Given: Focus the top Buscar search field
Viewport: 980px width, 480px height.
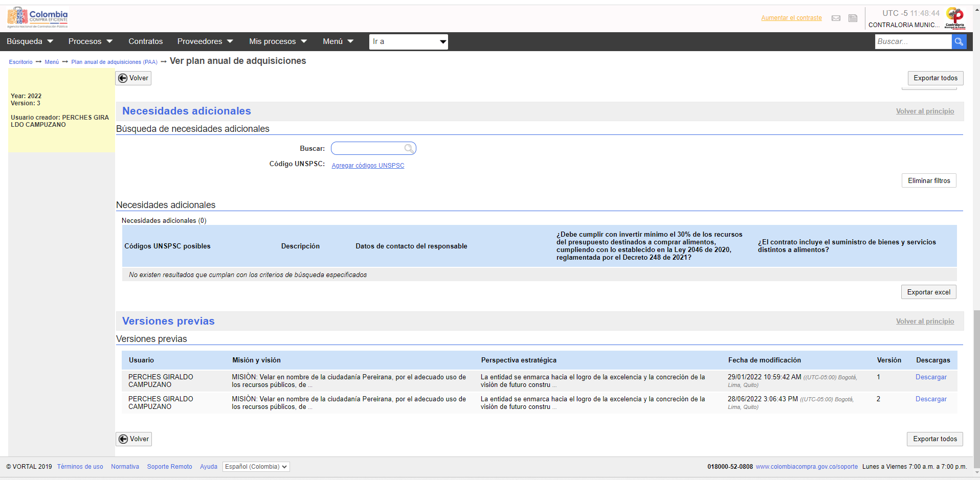Looking at the screenshot, I should click(913, 41).
